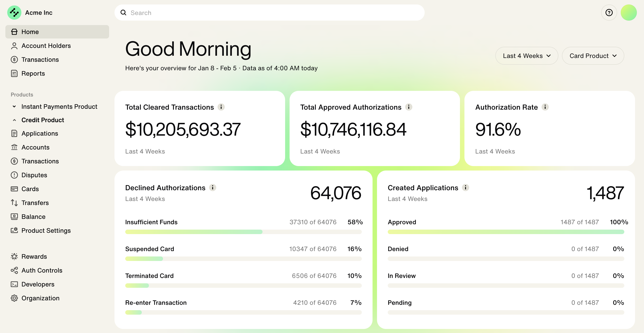Click the Reports document icon
Image resolution: width=644 pixels, height=333 pixels.
[14, 73]
